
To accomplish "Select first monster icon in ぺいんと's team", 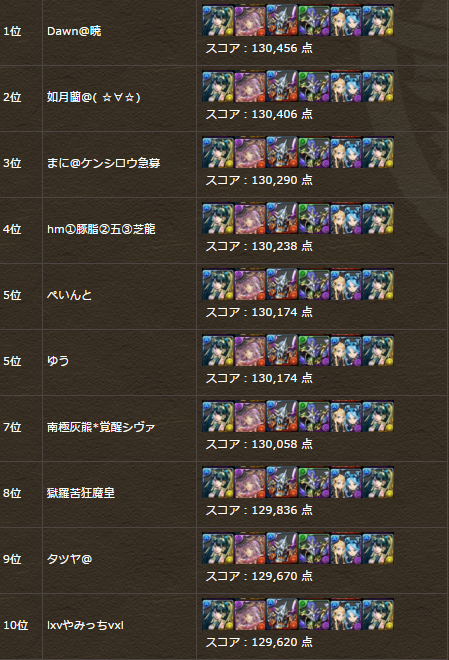I will click(218, 284).
